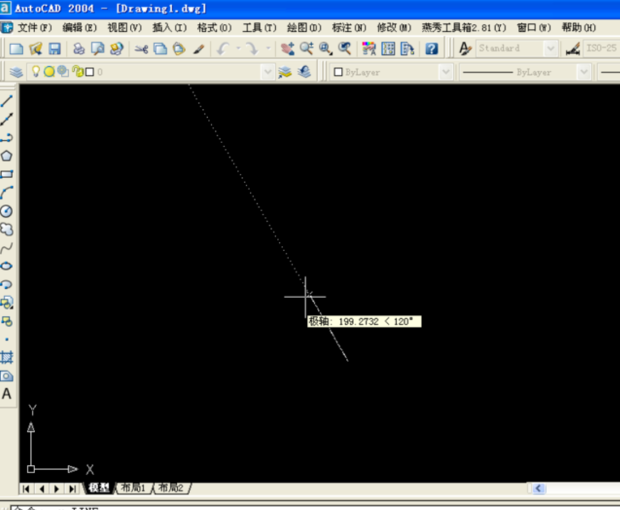Activate Match Properties brush
This screenshot has width=620, height=510.
point(198,49)
